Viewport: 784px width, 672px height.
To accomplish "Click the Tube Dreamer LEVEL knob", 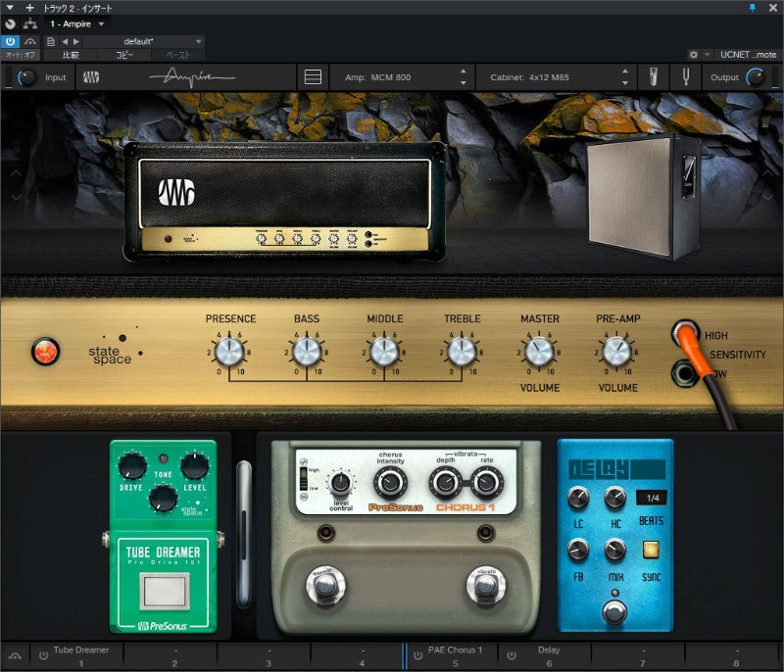I will (194, 465).
